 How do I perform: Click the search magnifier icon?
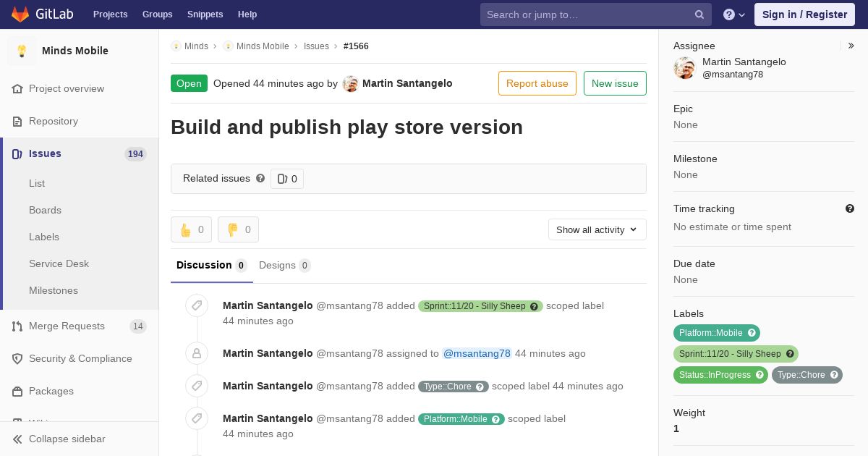tap(699, 14)
